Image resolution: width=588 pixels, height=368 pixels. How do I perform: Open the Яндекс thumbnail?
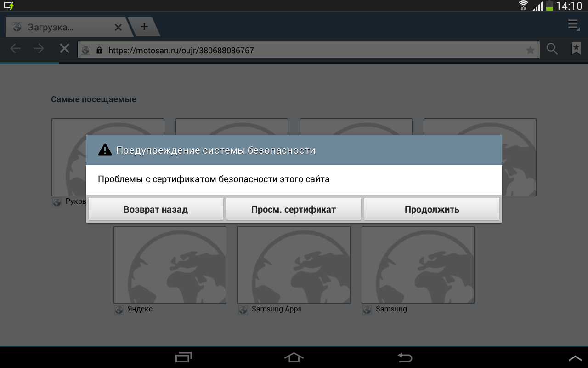pos(170,265)
